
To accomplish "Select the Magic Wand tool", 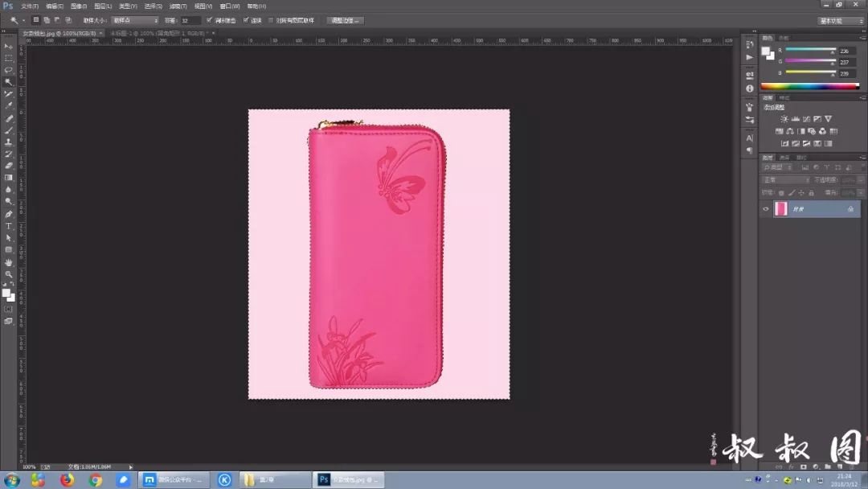I will click(x=9, y=82).
